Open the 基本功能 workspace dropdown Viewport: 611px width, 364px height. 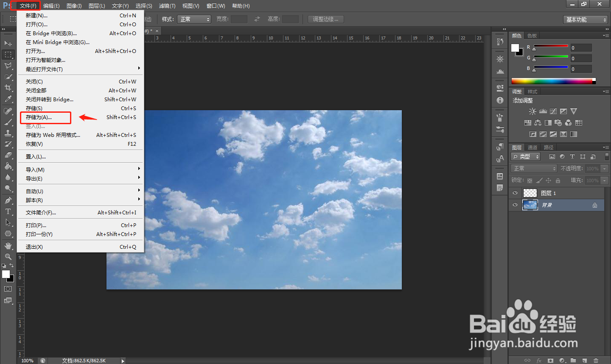click(586, 19)
